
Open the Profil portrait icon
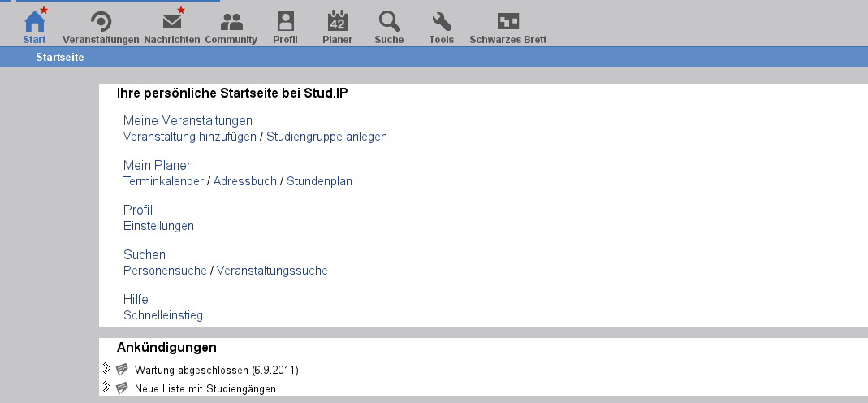tap(285, 21)
